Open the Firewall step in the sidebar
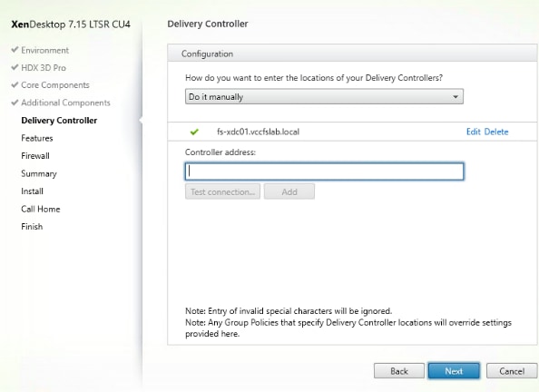 coord(35,156)
